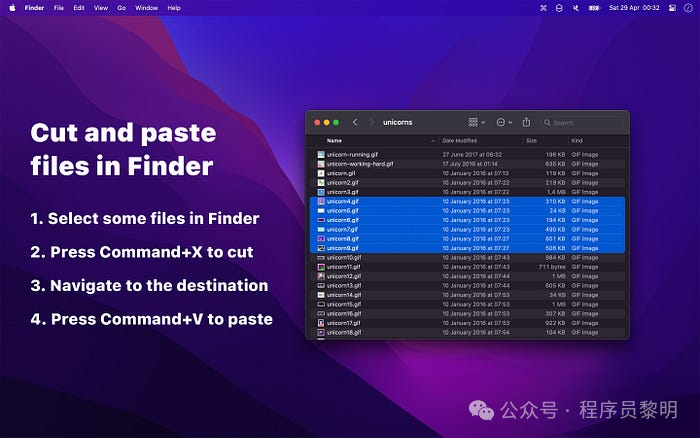
Task: Open the Help menu
Action: 174,8
